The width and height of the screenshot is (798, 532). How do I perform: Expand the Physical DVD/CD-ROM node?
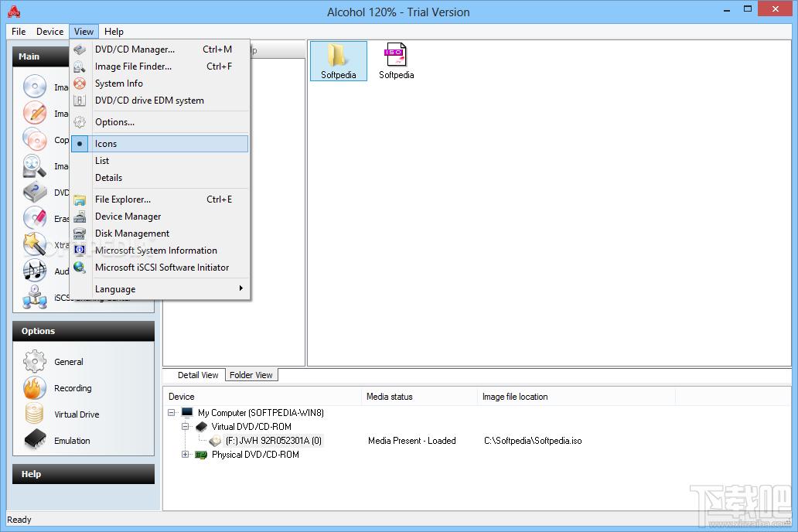point(186,455)
